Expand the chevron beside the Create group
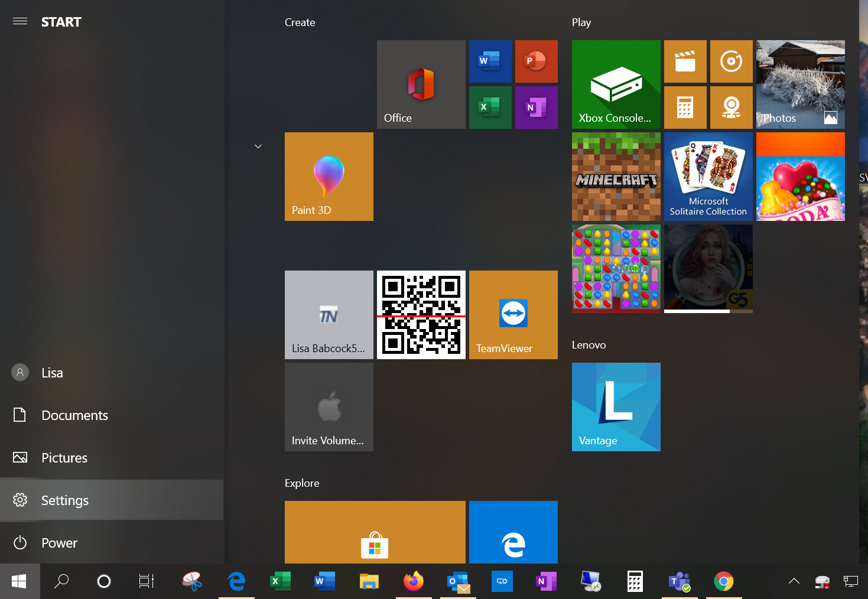The height and width of the screenshot is (599, 868). click(258, 146)
